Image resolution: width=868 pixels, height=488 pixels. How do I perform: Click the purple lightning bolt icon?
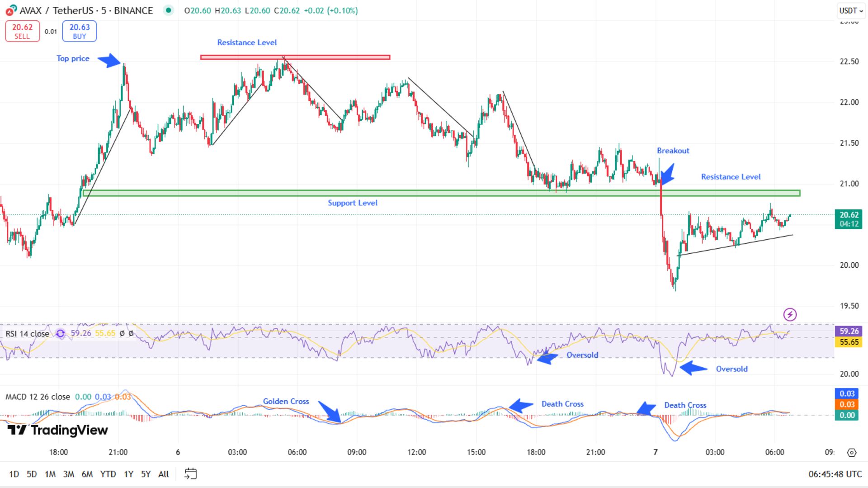click(790, 314)
